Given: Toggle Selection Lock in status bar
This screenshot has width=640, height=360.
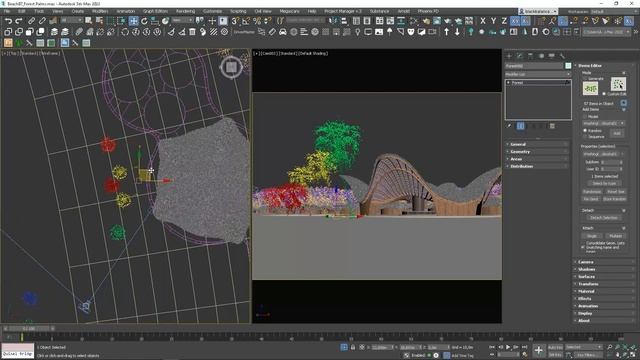Looking at the screenshot, I should pos(353,347).
